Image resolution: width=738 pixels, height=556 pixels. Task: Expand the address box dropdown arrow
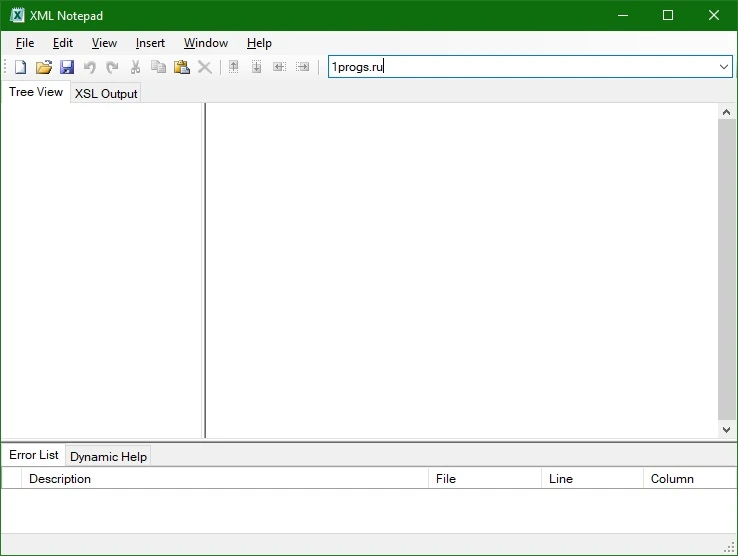(x=724, y=67)
